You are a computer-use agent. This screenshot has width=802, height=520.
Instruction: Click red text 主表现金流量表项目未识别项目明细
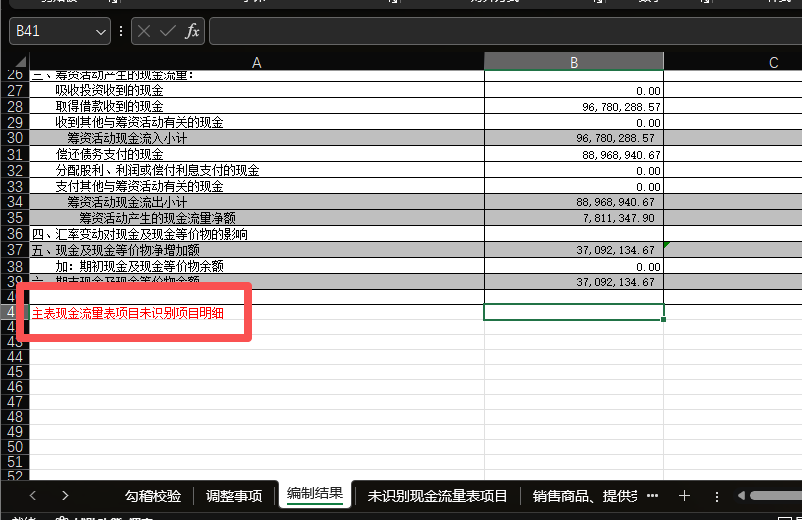pyautogui.click(x=128, y=313)
